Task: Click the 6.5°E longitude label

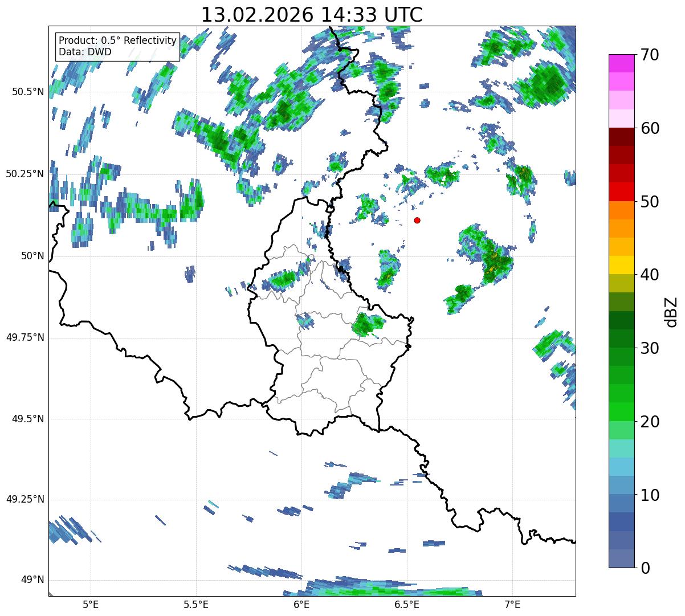Action: pyautogui.click(x=407, y=605)
